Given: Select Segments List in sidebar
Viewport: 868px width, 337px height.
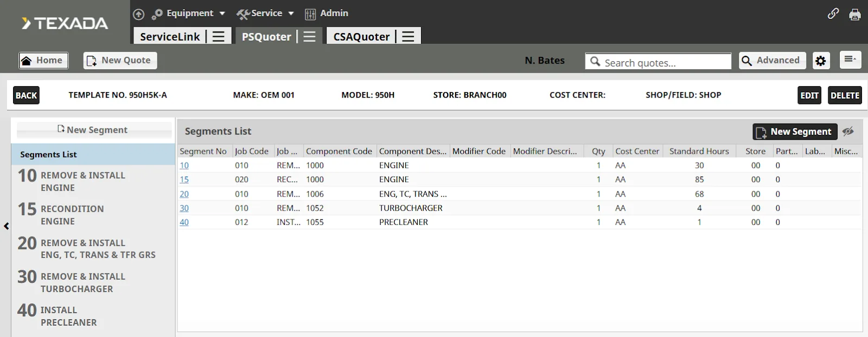Looking at the screenshot, I should 93,154.
